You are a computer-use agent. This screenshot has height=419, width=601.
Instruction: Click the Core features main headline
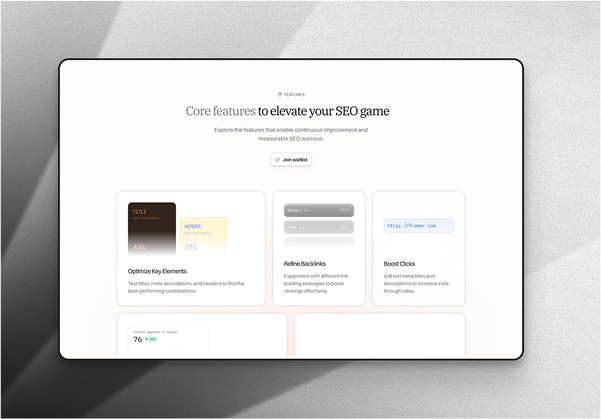tap(288, 111)
